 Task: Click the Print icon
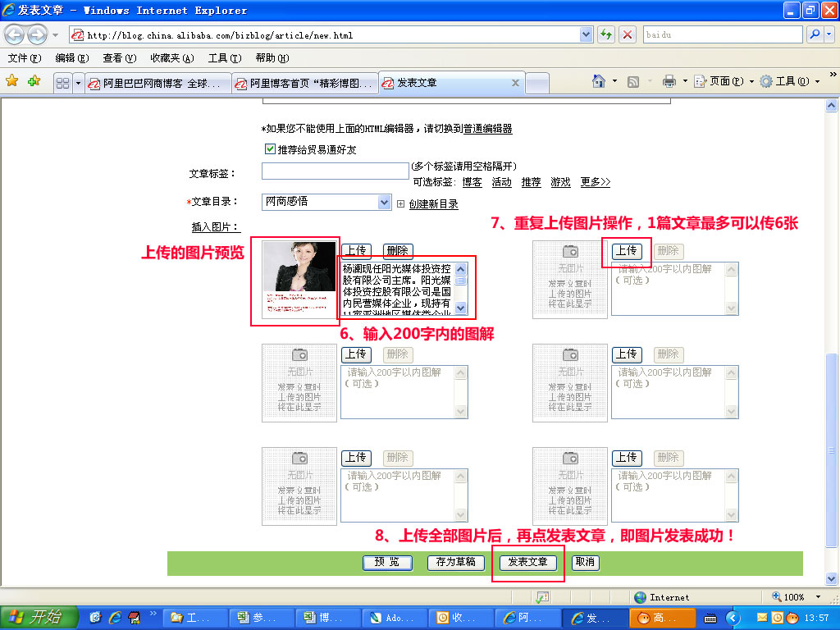(x=669, y=81)
